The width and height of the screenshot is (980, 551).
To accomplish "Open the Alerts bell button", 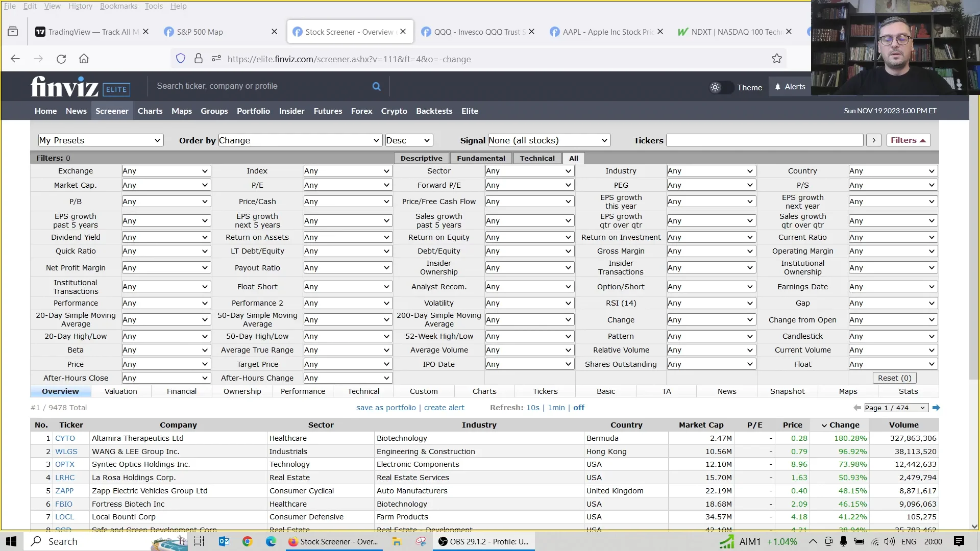I will (x=790, y=87).
